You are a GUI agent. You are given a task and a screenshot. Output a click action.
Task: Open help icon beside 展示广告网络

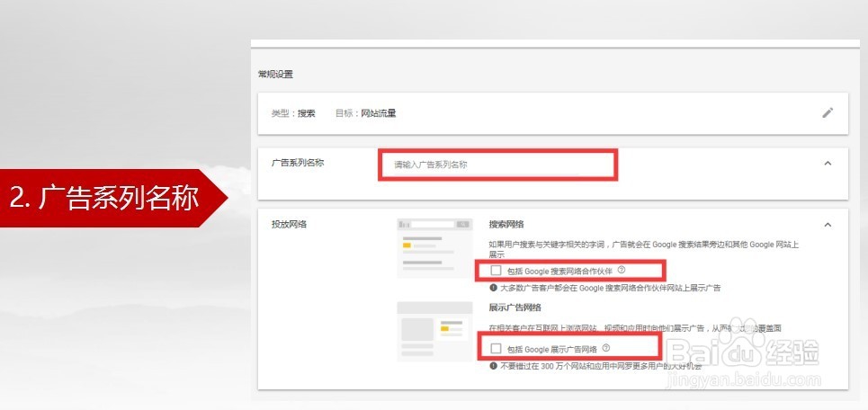point(605,348)
